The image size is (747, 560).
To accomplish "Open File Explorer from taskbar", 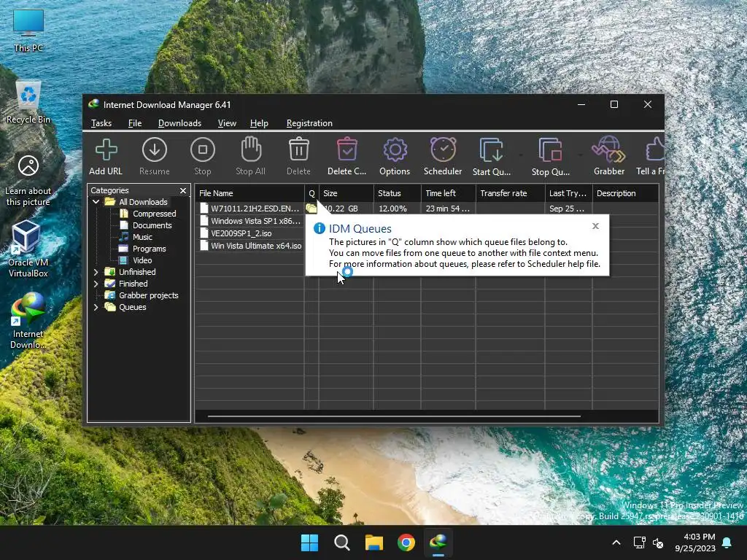I will point(374,542).
